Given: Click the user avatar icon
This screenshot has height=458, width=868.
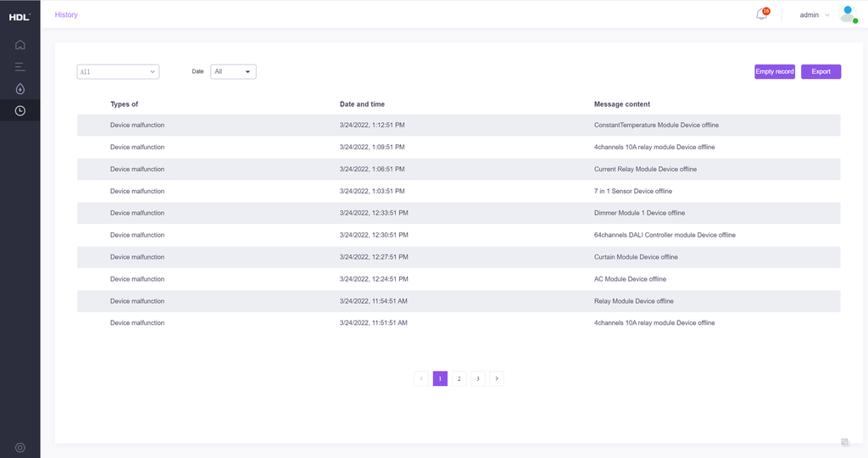Looking at the screenshot, I should point(848,14).
